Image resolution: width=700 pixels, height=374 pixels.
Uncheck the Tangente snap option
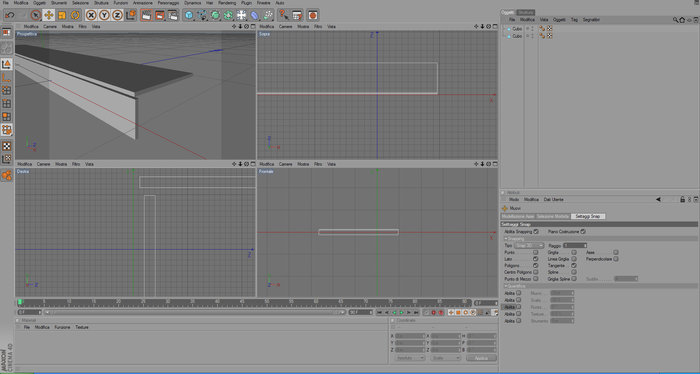pyautogui.click(x=574, y=266)
